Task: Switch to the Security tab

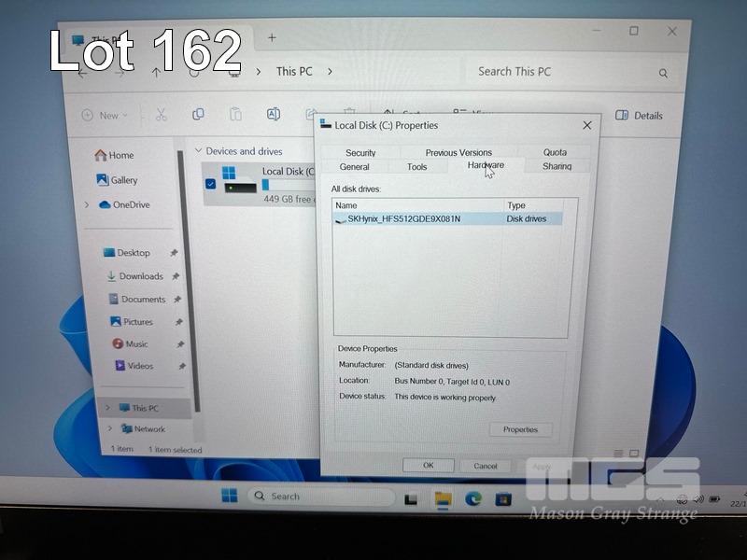Action: point(360,153)
